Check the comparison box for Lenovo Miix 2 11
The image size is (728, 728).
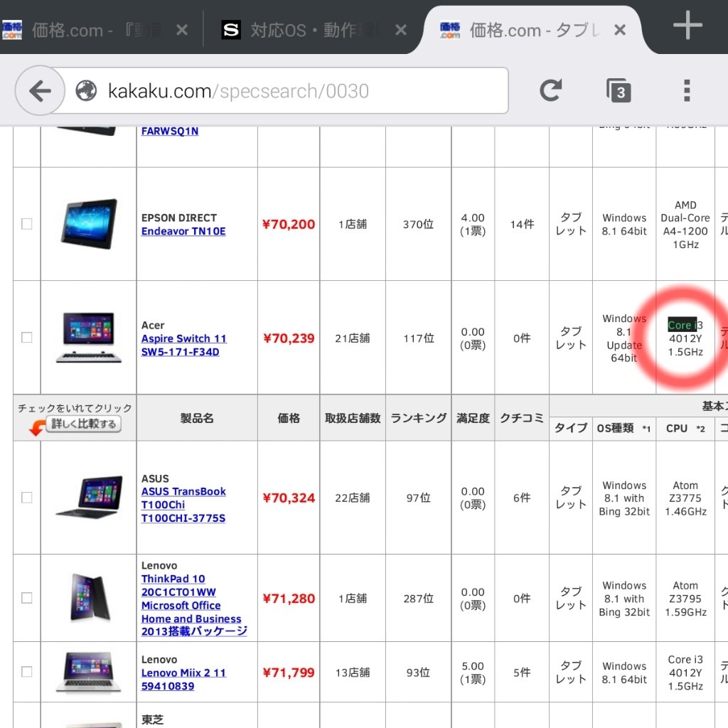click(x=26, y=671)
